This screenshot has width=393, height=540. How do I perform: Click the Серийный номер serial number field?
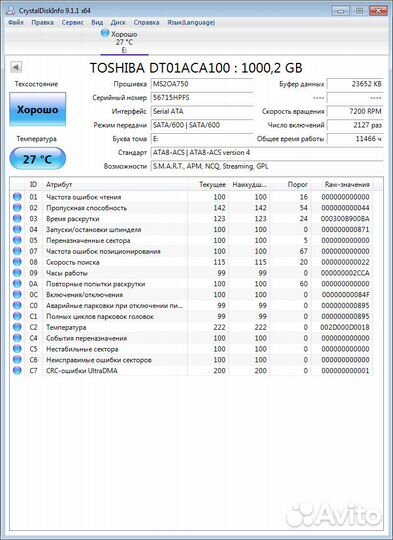point(202,98)
